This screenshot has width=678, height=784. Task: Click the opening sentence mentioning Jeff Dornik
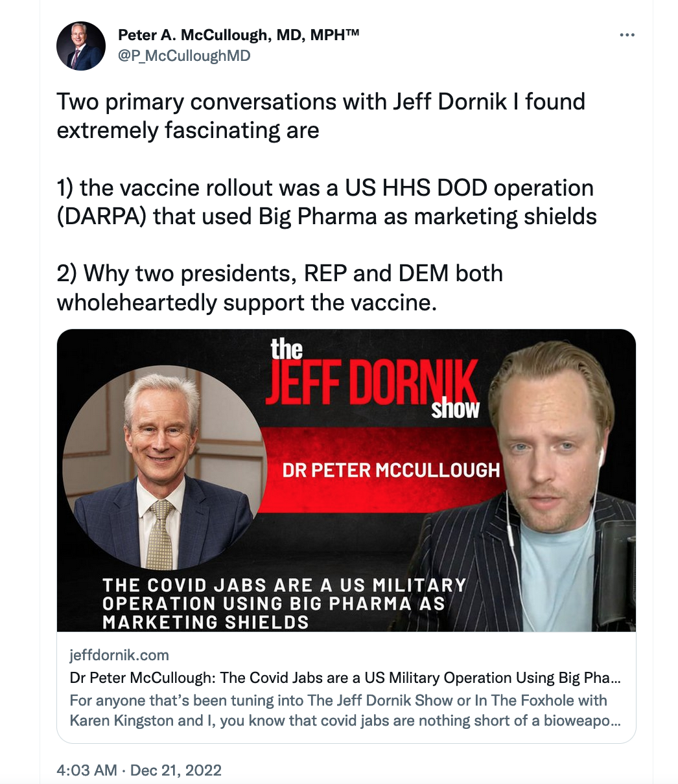pyautogui.click(x=321, y=116)
